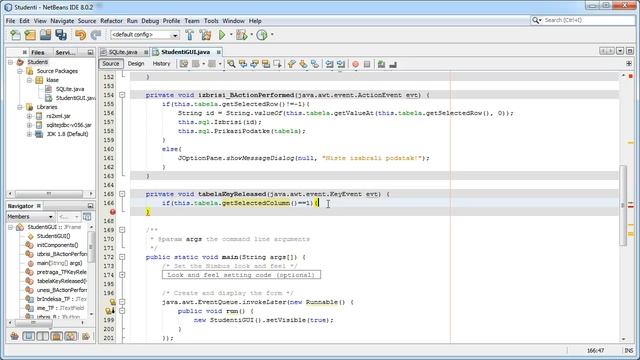Image resolution: width=640 pixels, height=360 pixels.
Task: Close the StudentiGUI.java tab
Action: click(219, 52)
